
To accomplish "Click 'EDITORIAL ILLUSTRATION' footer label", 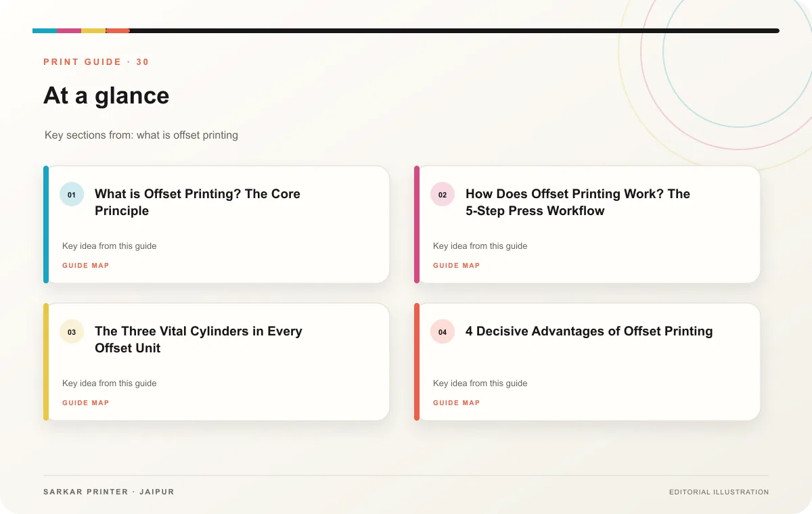I will (719, 492).
